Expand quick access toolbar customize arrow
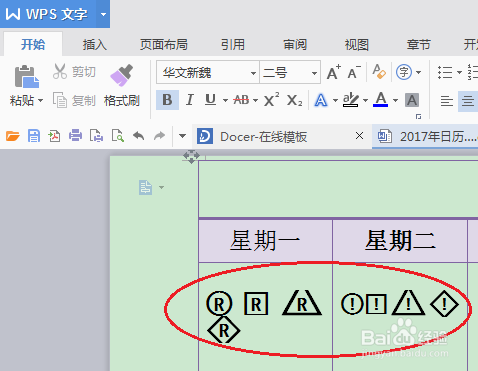478x371 pixels. [182, 136]
